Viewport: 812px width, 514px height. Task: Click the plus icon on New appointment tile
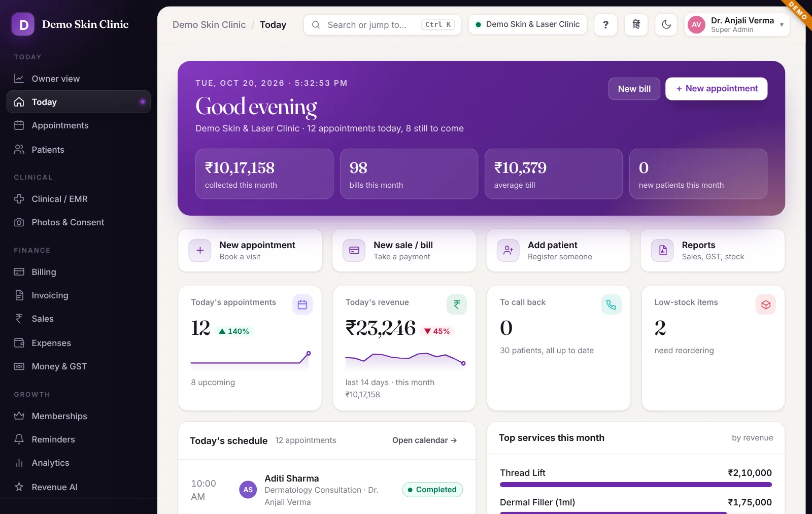tap(200, 250)
